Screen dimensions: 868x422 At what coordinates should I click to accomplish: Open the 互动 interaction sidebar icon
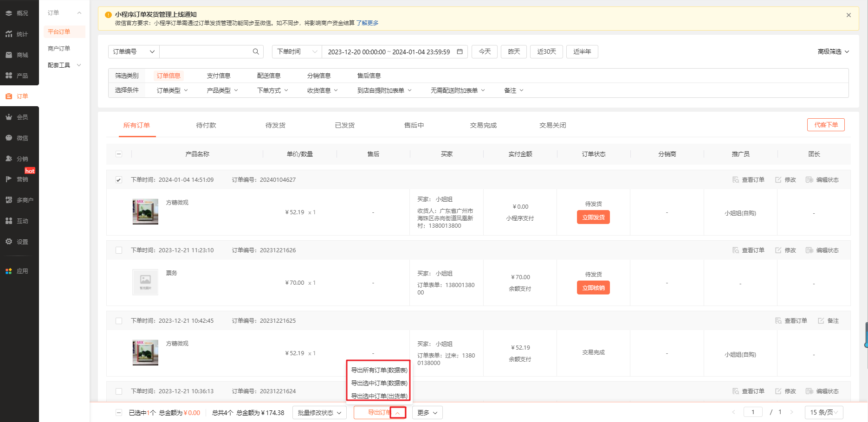click(9, 221)
